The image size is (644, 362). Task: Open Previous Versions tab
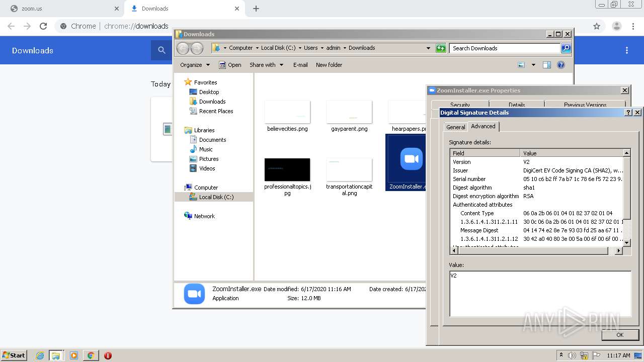coord(585,105)
